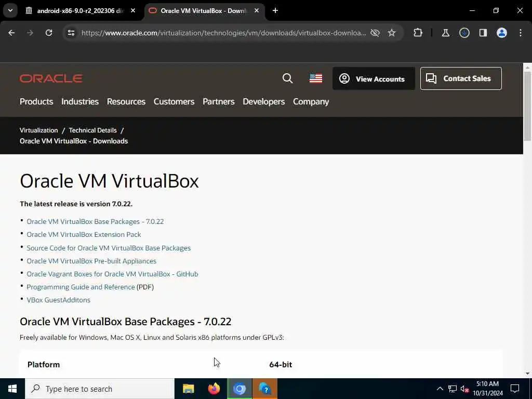Viewport: 532px width, 399px height.
Task: Click the Oracle logo
Action: (x=51, y=78)
